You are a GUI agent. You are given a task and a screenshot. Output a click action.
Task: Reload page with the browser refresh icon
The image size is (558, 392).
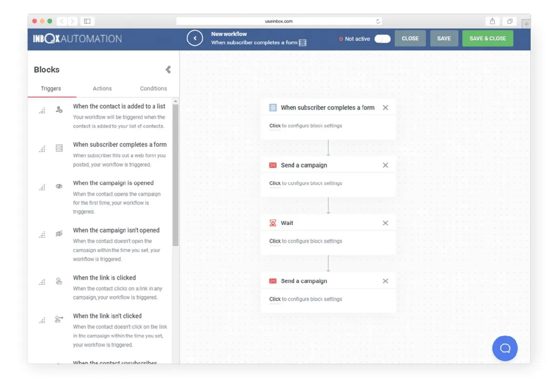(x=378, y=21)
